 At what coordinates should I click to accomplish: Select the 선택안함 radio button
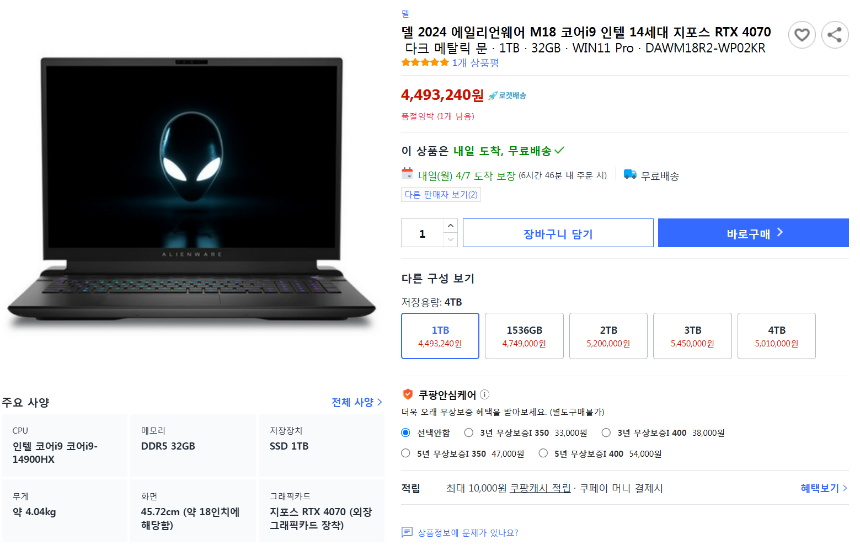tap(406, 433)
